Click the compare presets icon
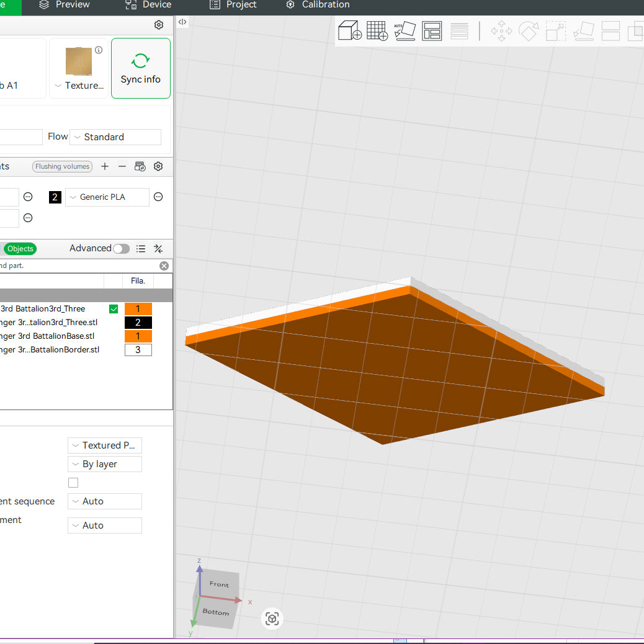This screenshot has height=644, width=644. 158,249
